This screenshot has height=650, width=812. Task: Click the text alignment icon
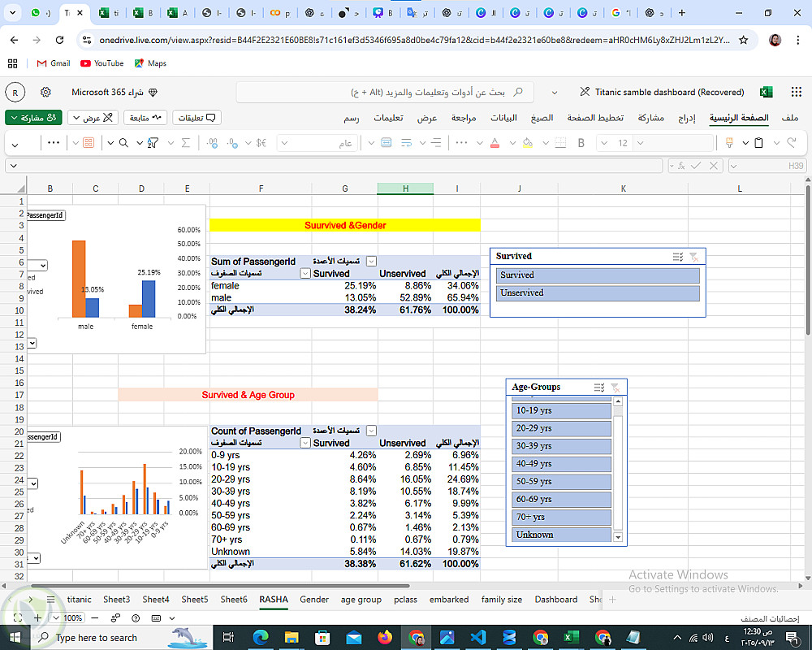(437, 143)
